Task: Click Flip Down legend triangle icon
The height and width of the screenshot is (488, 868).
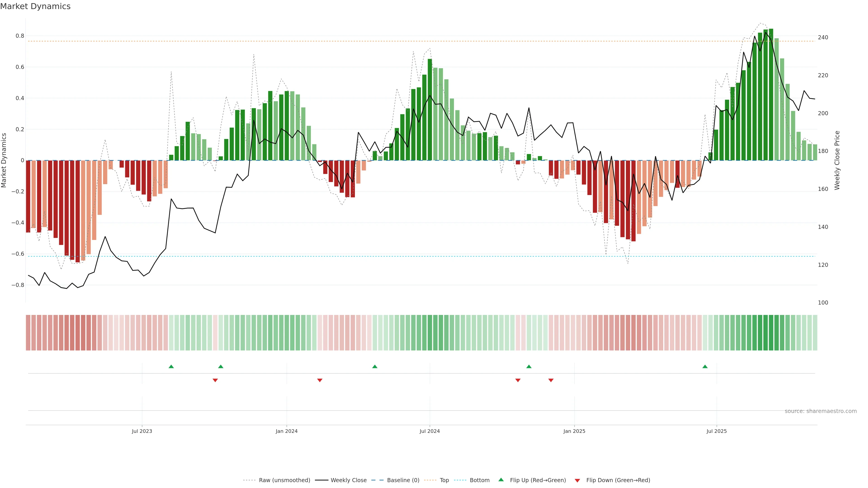Action: click(577, 480)
